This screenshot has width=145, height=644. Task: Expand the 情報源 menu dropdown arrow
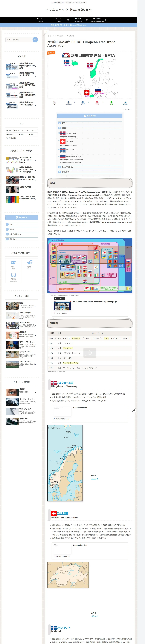pos(106,20)
